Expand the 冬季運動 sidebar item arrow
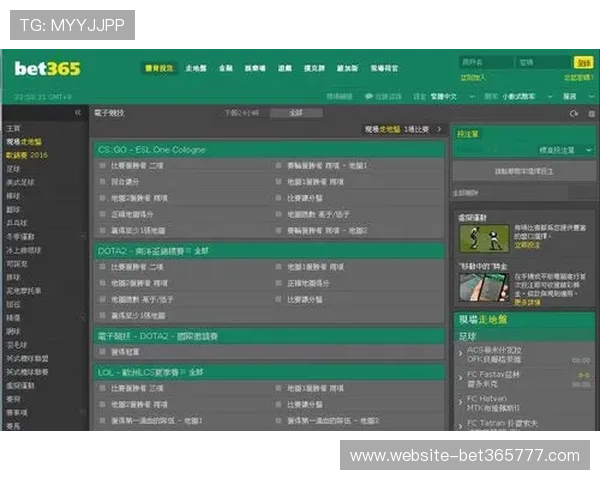Screen dimensions: 600x480 tap(83, 237)
